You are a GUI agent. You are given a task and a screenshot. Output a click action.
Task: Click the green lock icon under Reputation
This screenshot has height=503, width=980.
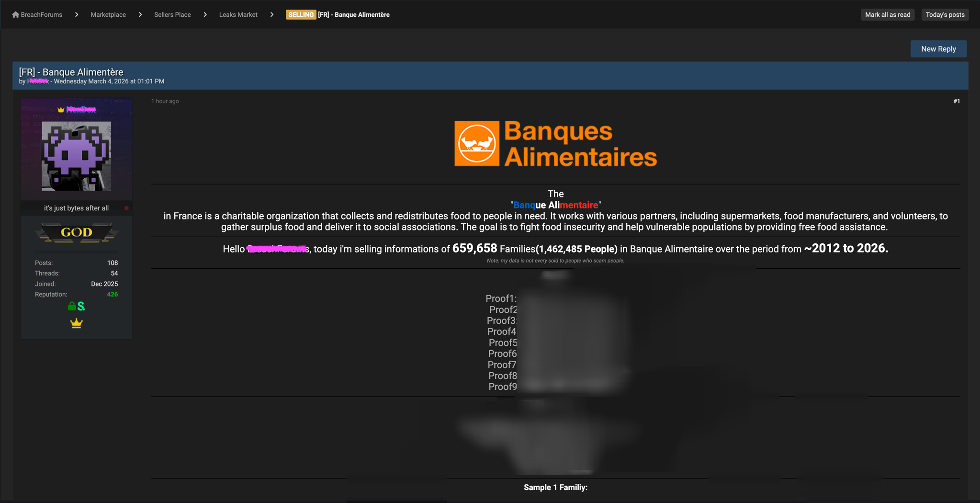(72, 306)
